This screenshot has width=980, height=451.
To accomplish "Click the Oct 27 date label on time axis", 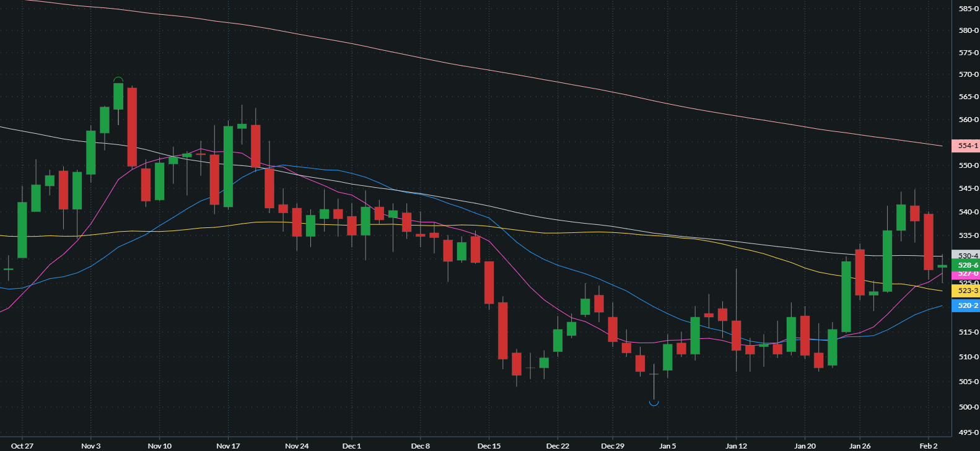I will point(22,446).
